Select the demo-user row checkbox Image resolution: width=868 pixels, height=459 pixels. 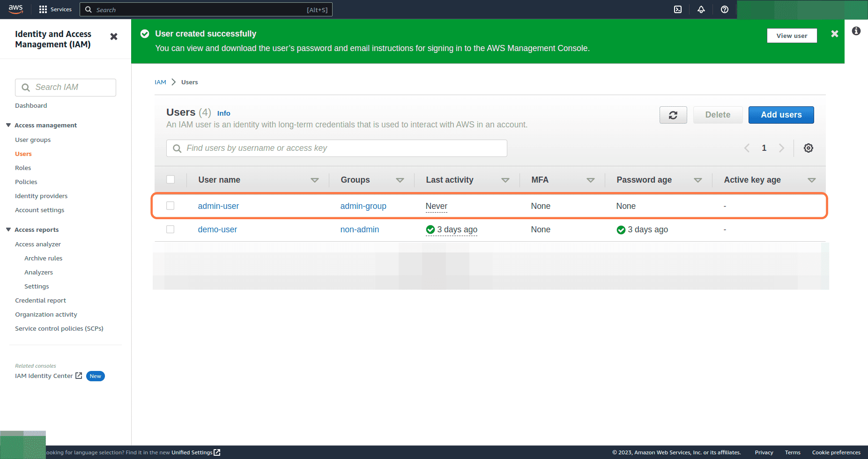point(171,229)
